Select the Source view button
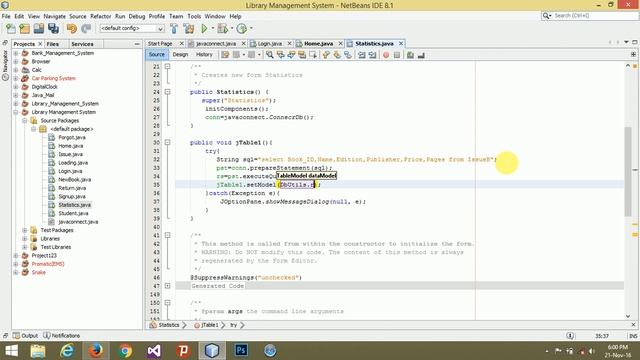The height and width of the screenshot is (360, 640). (156, 55)
